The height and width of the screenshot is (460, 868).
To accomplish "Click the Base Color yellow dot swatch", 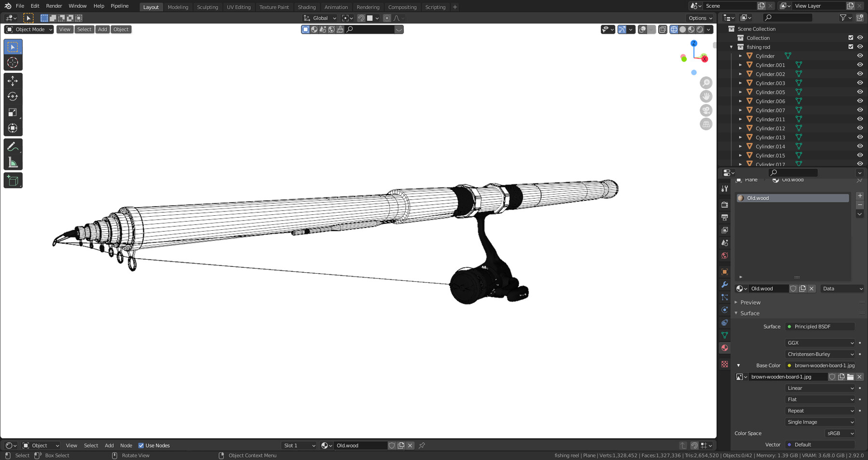I will (789, 365).
